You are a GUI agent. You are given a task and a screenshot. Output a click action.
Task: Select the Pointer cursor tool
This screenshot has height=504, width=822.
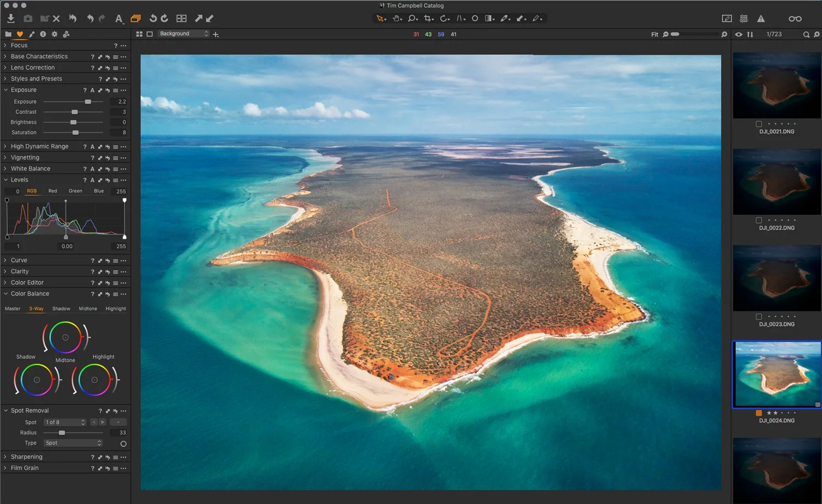[381, 19]
